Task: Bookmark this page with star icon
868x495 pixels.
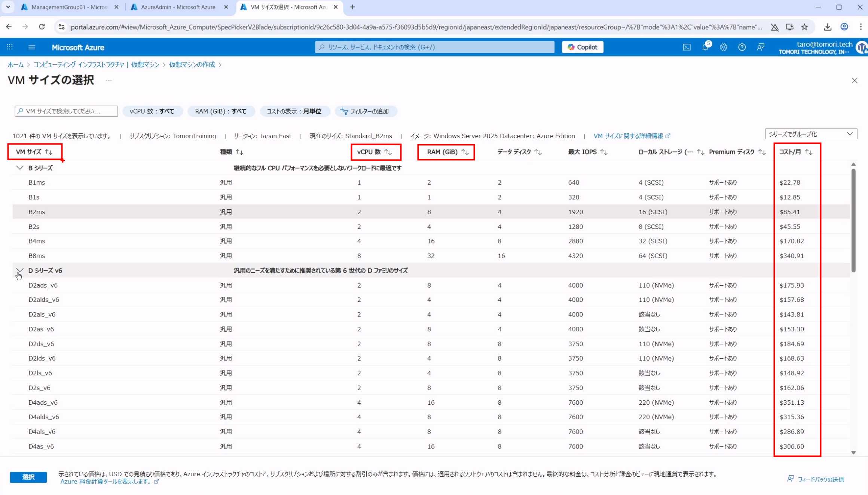Action: click(x=804, y=27)
